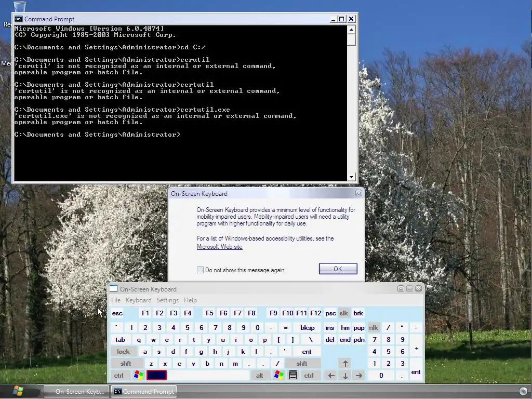This screenshot has height=399, width=532.
Task: Click the left arrow key
Action: [x=331, y=375]
